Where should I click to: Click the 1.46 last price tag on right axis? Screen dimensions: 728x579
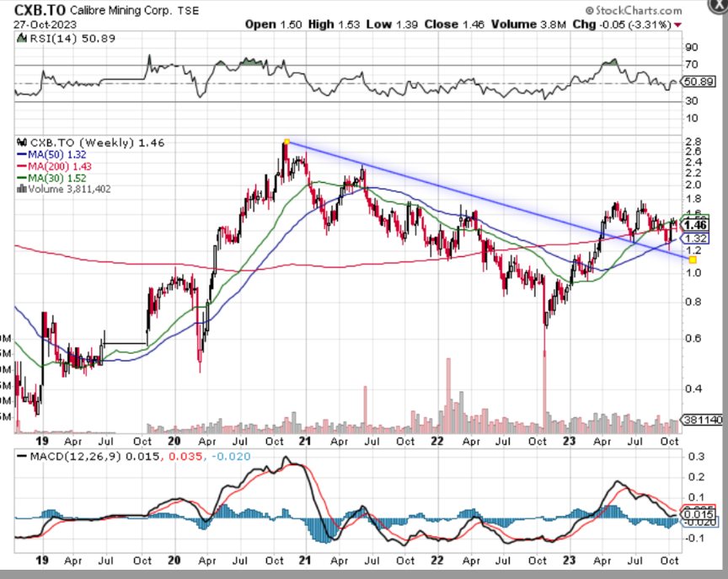point(695,225)
